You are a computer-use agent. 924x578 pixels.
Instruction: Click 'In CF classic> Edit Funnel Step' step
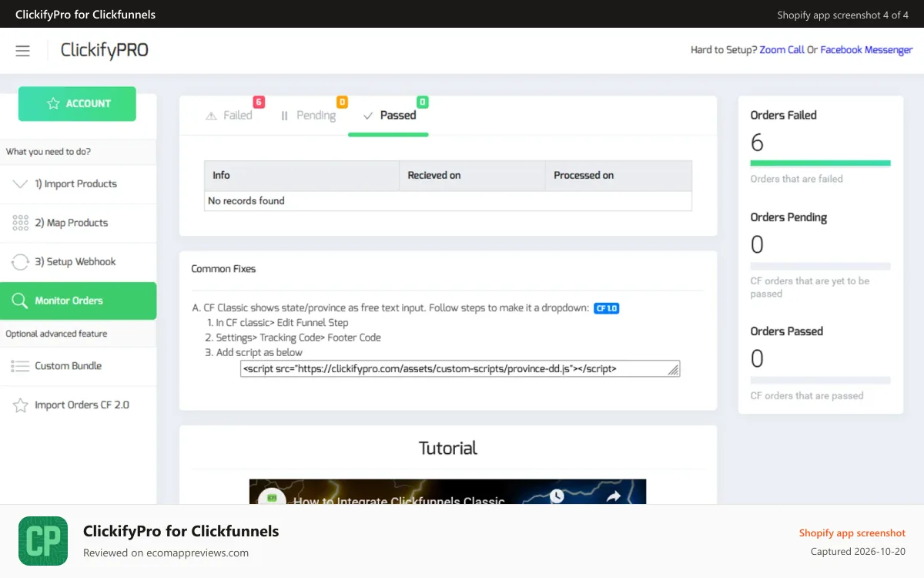coord(282,323)
